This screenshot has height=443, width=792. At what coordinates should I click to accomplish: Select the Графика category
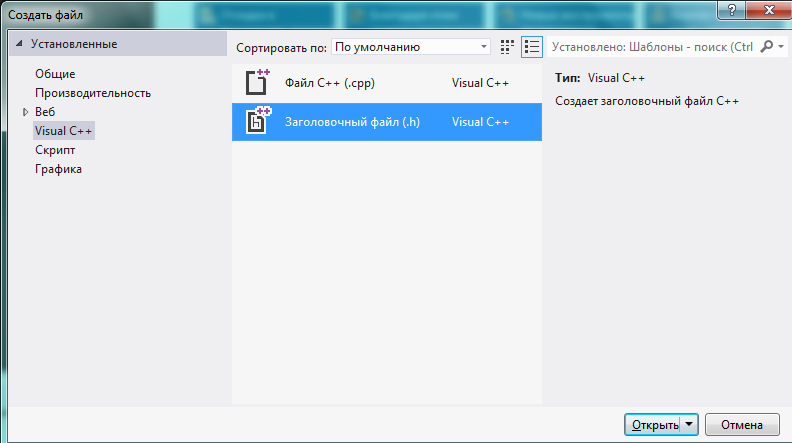point(58,169)
